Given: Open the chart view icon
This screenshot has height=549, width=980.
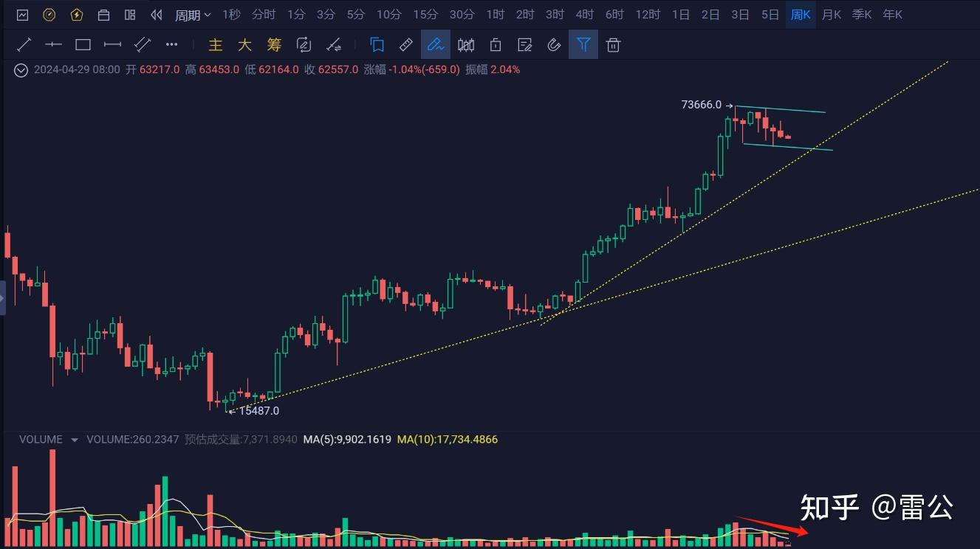Looking at the screenshot, I should pyautogui.click(x=22, y=15).
